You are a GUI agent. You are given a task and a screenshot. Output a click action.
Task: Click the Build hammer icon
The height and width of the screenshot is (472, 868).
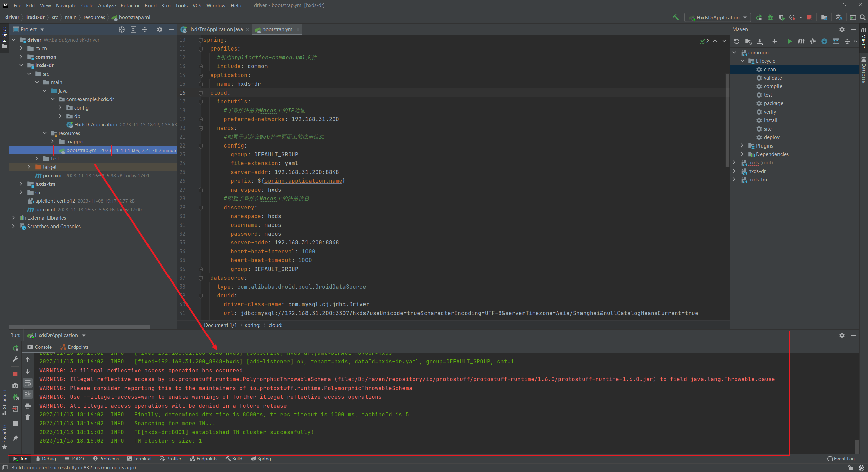pyautogui.click(x=676, y=17)
